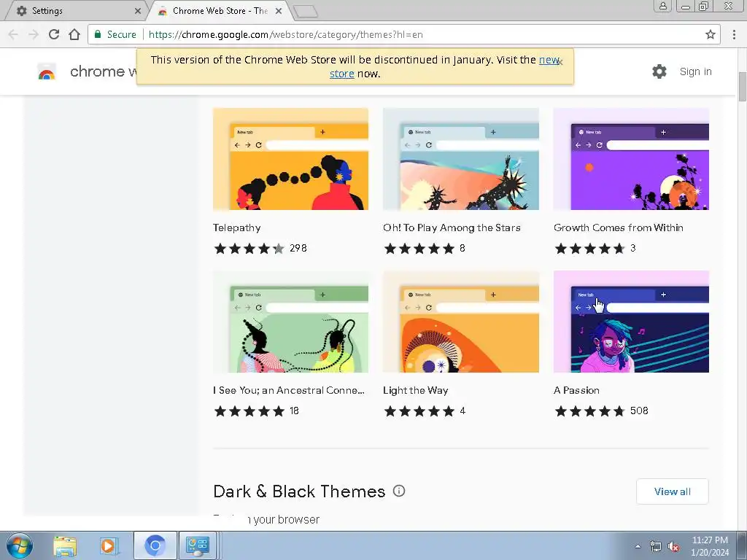Screen dimensions: 747x560
Task: Click the muted volume tray icon
Action: pos(673,547)
